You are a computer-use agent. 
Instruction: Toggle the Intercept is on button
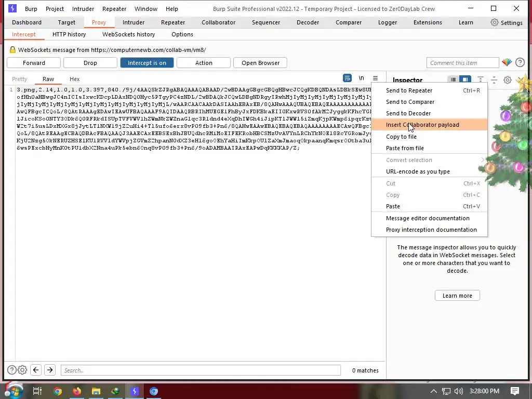click(147, 63)
